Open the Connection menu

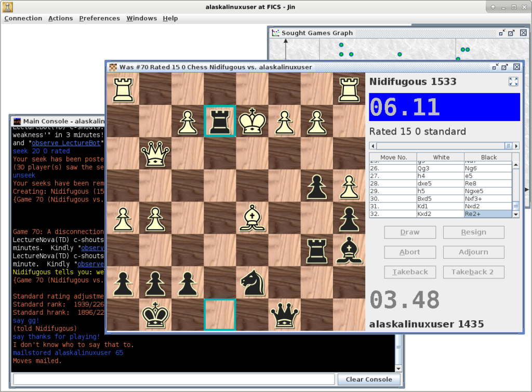point(23,18)
